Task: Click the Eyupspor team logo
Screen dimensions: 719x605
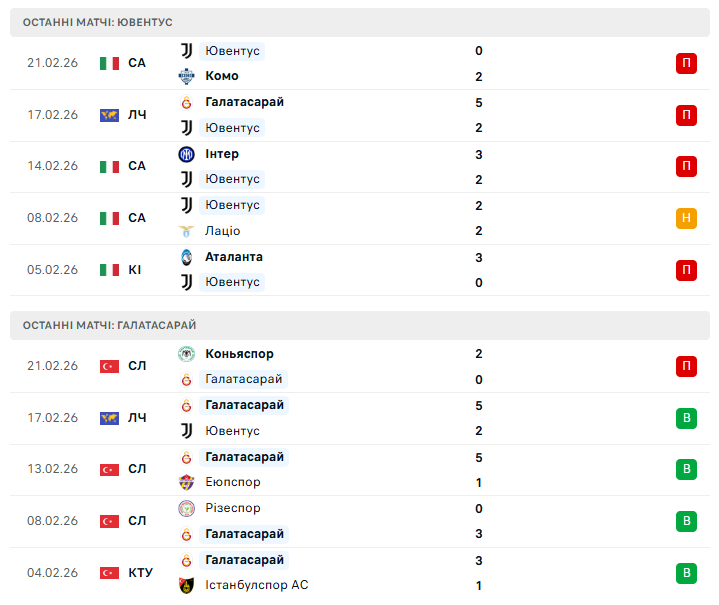Action: coord(186,482)
